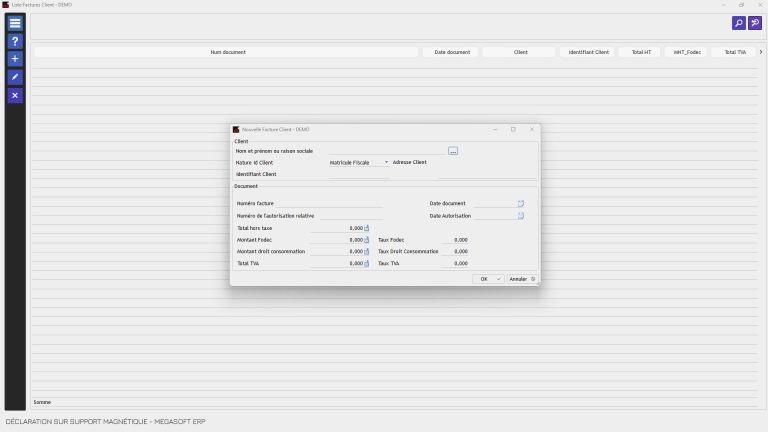Cancel the dialog with Annuler
The height and width of the screenshot is (432, 768).
tap(522, 279)
